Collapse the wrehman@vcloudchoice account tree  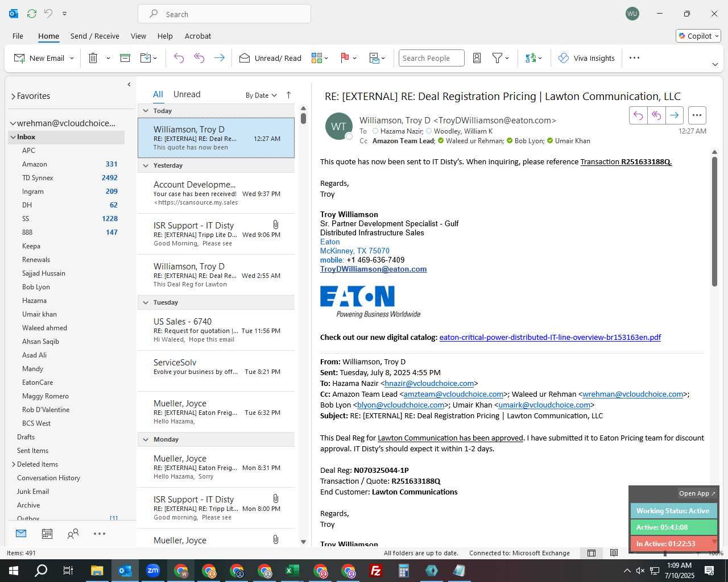[13, 123]
